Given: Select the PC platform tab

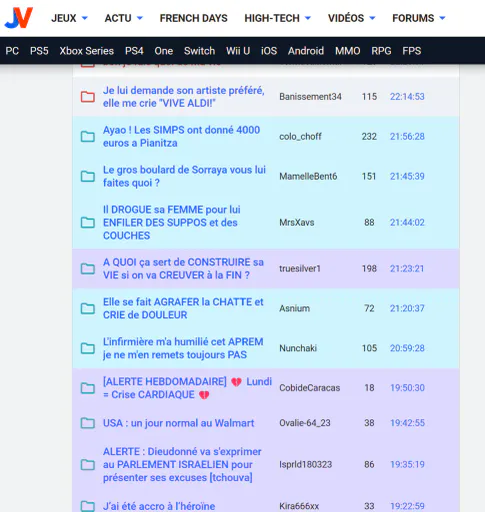Looking at the screenshot, I should [12, 51].
